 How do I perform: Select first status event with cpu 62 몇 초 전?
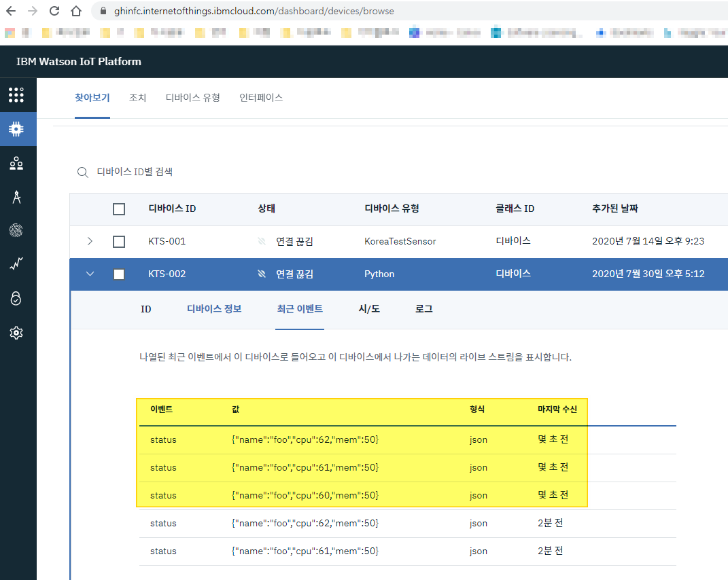pos(408,440)
